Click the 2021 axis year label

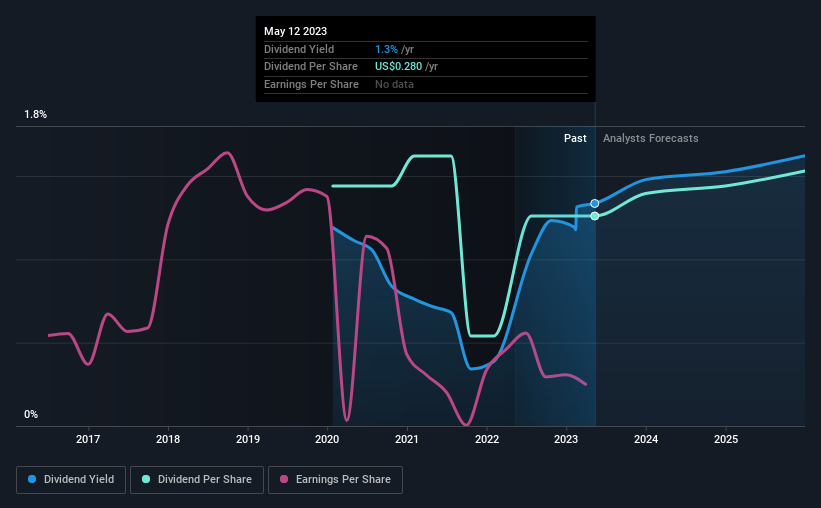[x=407, y=439]
